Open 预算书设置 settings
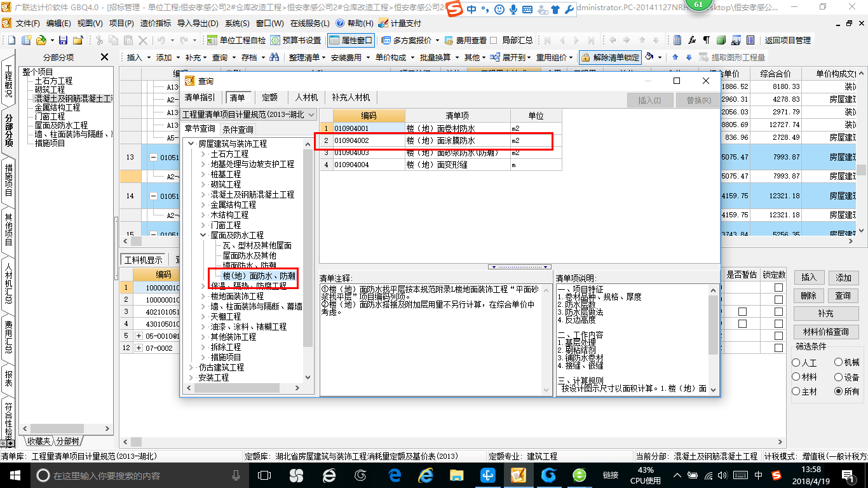This screenshot has width=868, height=488. [296, 40]
